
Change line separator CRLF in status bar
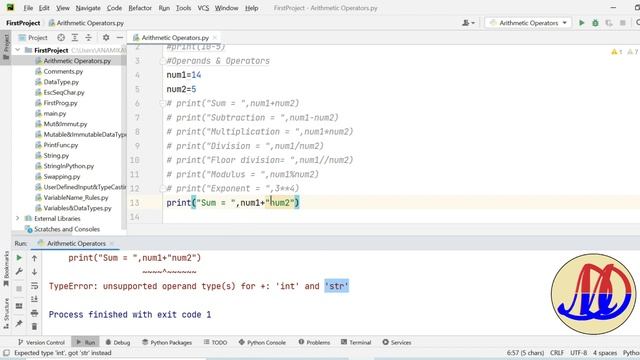[x=557, y=353]
